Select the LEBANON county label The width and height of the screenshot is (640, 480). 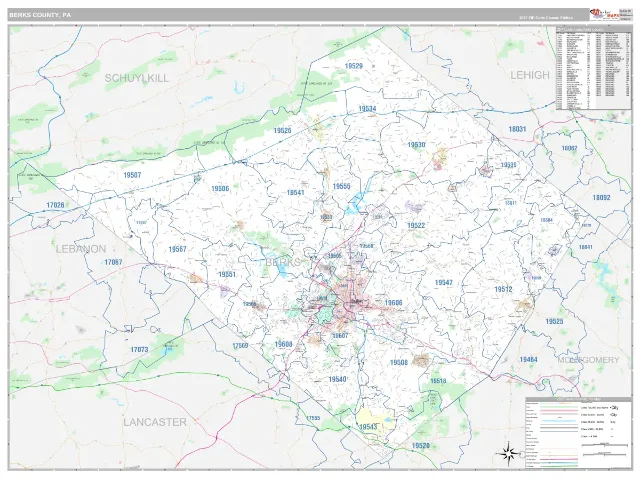[x=81, y=249]
